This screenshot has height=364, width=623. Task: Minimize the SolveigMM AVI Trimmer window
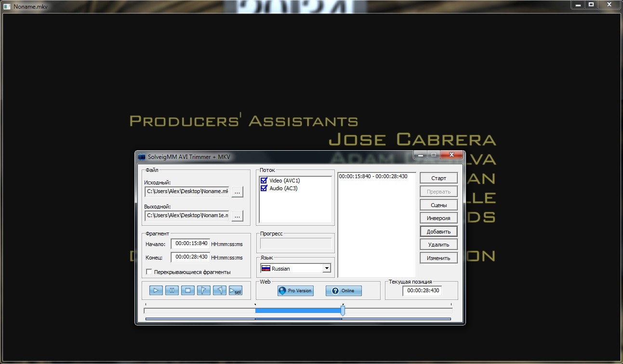pos(420,155)
